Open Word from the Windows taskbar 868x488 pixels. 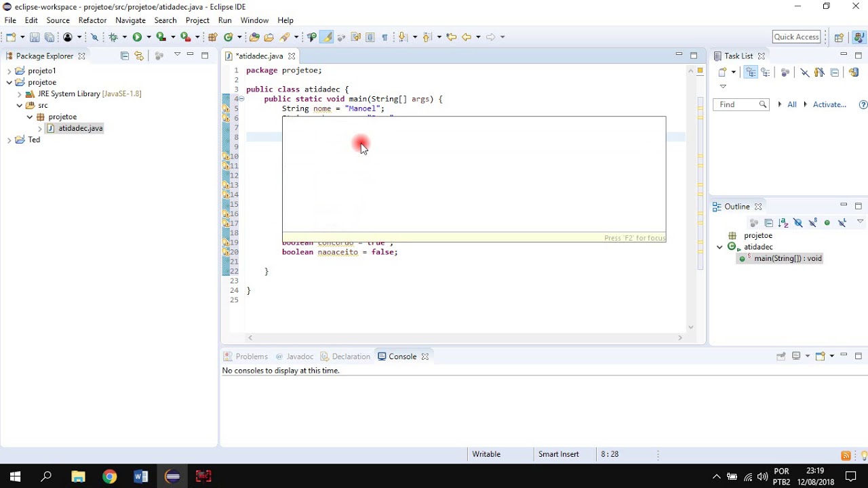(141, 476)
